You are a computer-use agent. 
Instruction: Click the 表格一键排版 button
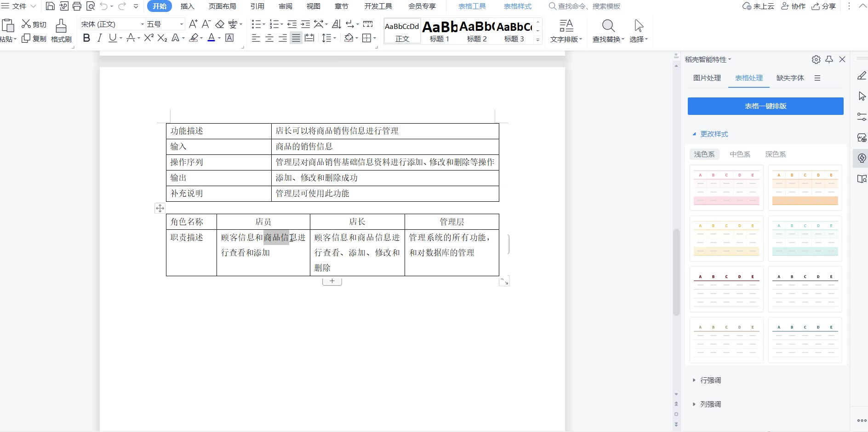tap(765, 106)
